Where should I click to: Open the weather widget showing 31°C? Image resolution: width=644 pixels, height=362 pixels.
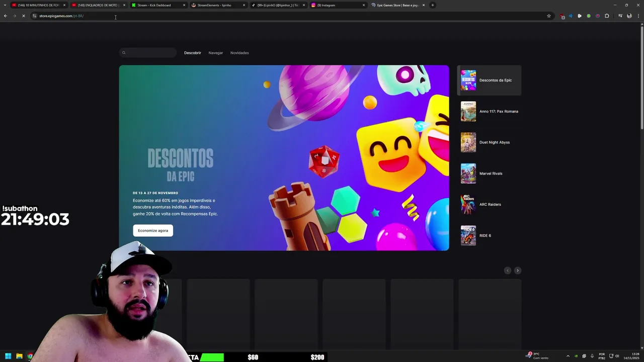coord(538,355)
